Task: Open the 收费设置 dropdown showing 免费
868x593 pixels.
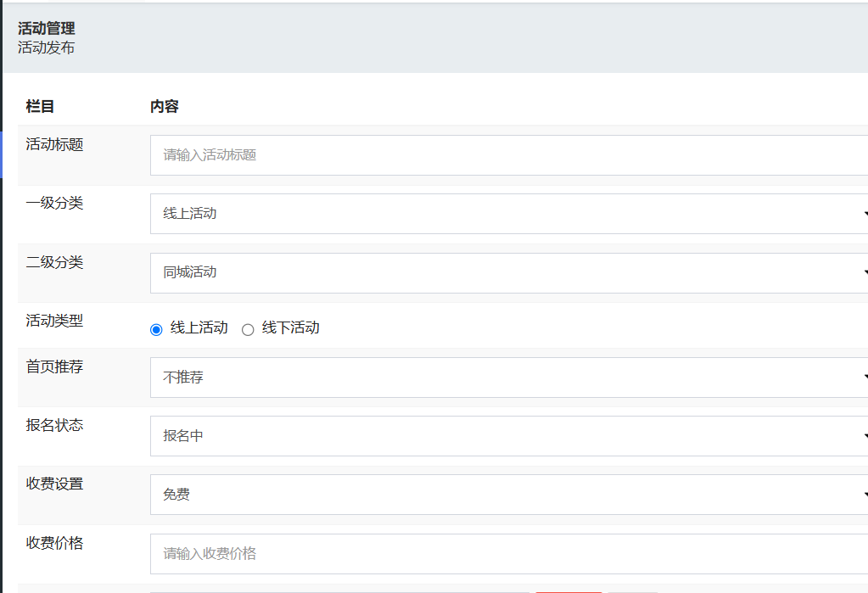Action: click(x=509, y=495)
